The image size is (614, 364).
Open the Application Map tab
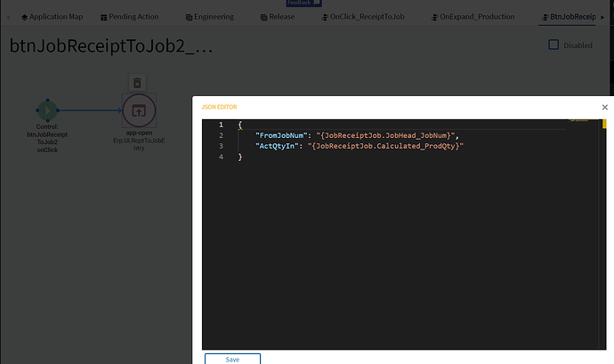coord(53,17)
